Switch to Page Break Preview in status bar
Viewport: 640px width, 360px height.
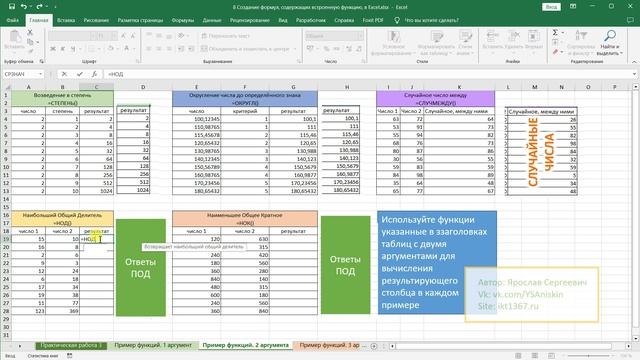(551, 356)
